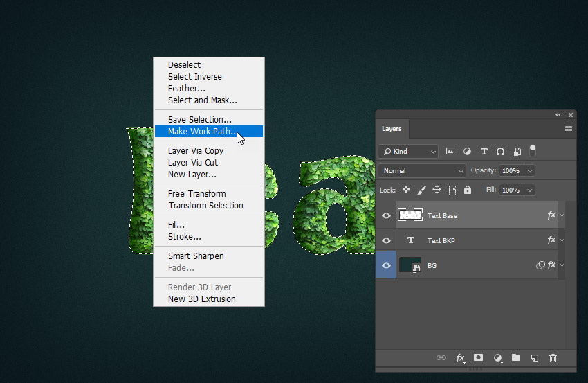Click the Opacity 100% value field

(511, 171)
